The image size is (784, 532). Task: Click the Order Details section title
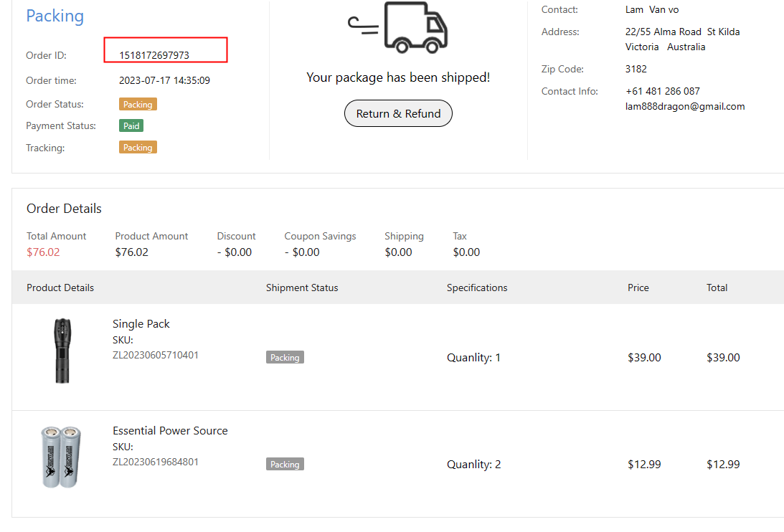click(64, 209)
